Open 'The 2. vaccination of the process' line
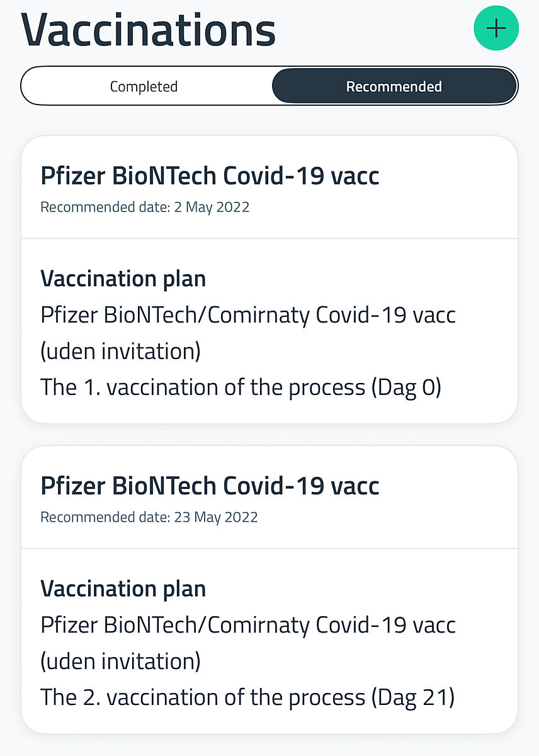Image resolution: width=539 pixels, height=756 pixels. 203,697
